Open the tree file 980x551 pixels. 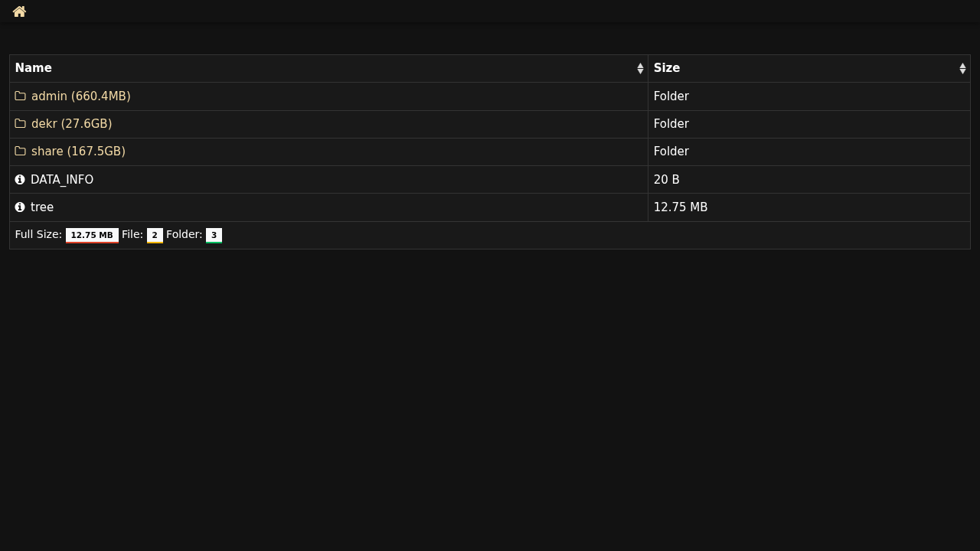(x=42, y=207)
